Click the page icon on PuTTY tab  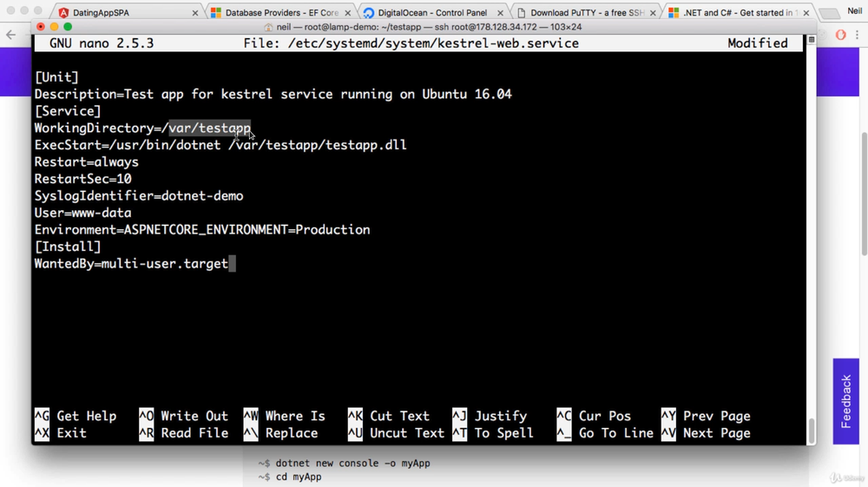(522, 13)
